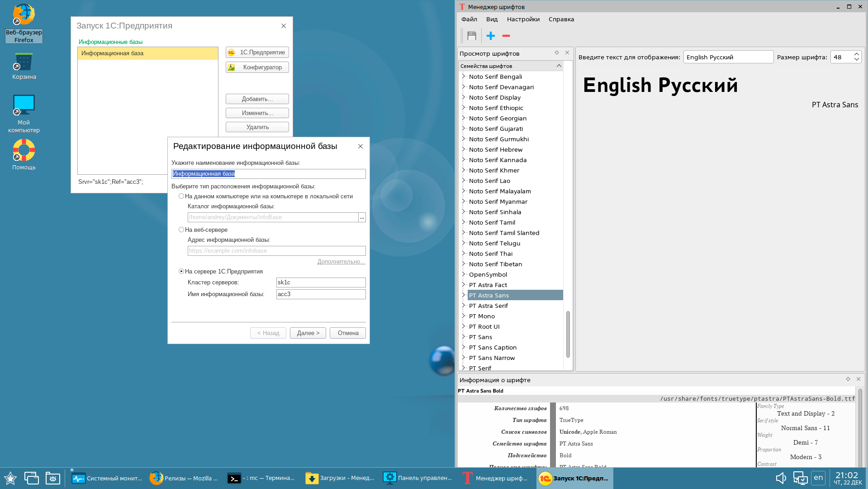Click the blue plus add font icon

click(491, 36)
